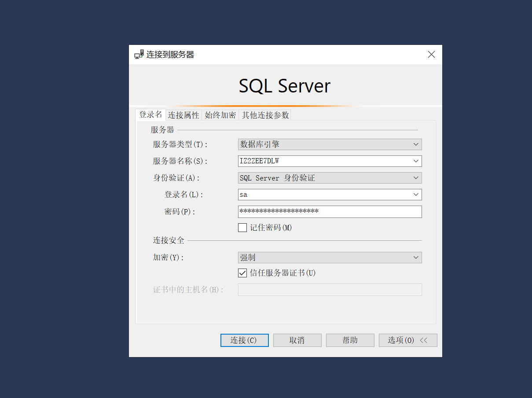The image size is (532, 398).
Task: Expand the 身份验证 dropdown list
Action: (416, 178)
